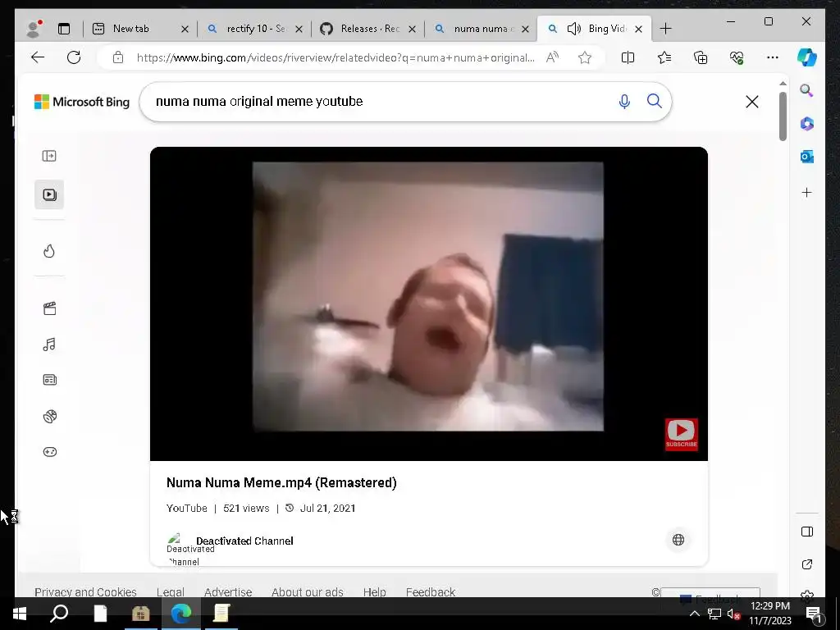
Task: Select the video player icon in left rail
Action: click(49, 194)
